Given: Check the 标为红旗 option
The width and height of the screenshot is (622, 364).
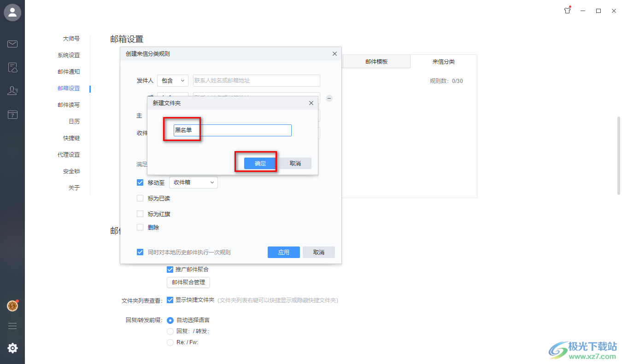Looking at the screenshot, I should pos(140,214).
